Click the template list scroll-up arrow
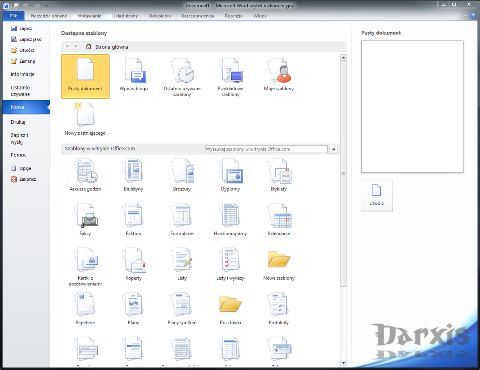480x370 pixels. [x=343, y=58]
